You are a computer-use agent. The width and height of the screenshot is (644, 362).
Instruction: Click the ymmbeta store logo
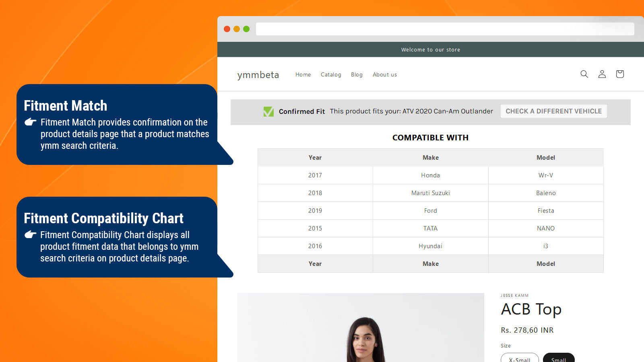click(x=258, y=75)
